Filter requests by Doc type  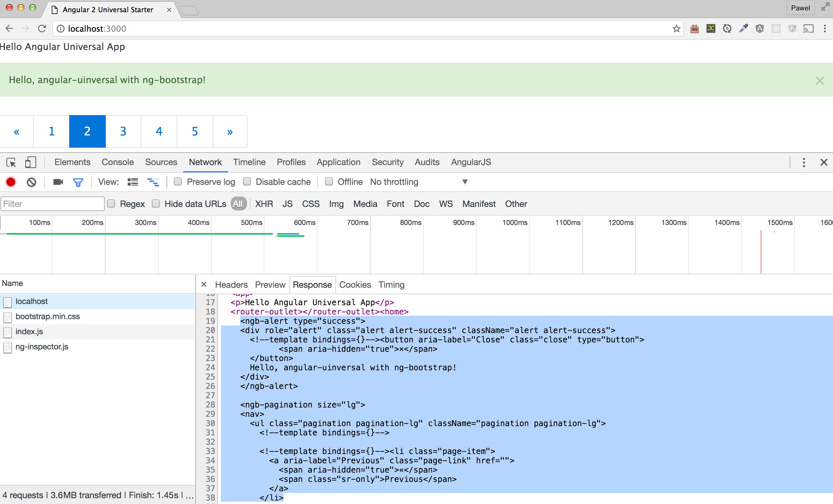coord(421,204)
